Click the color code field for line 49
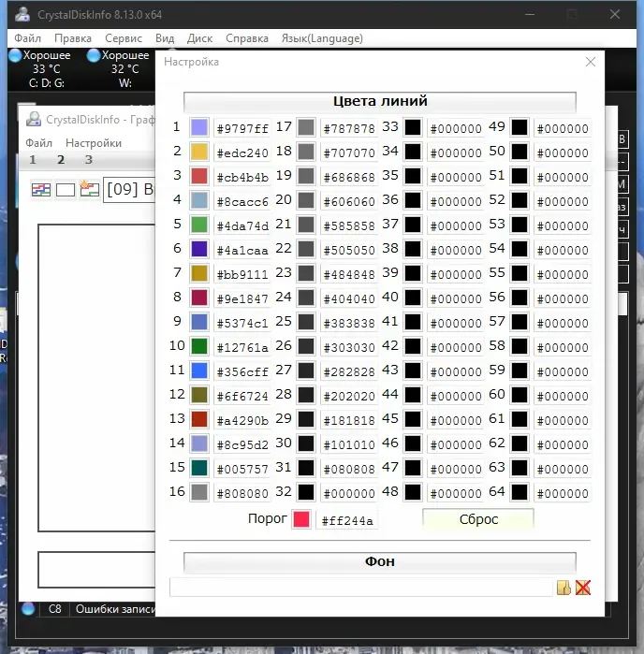The width and height of the screenshot is (644, 654). click(x=563, y=128)
